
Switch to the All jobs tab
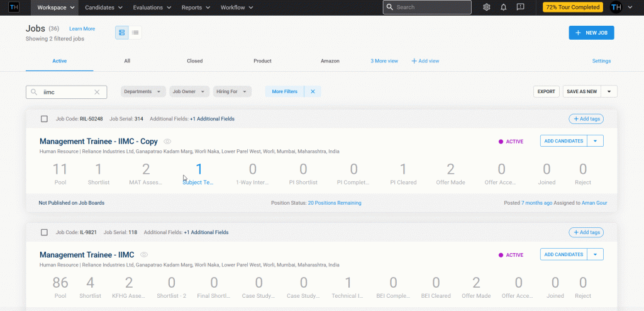pyautogui.click(x=127, y=61)
